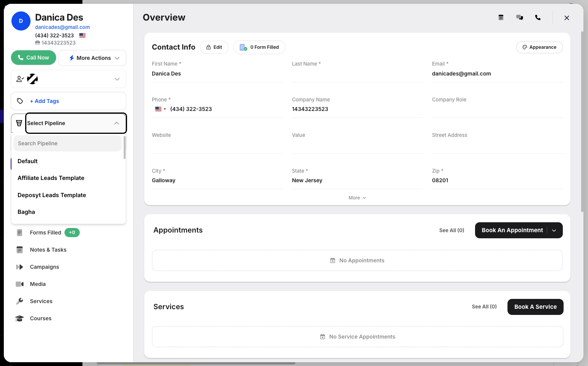Select the Default pipeline option
Screen dimensions: 588x366
coord(68,161)
